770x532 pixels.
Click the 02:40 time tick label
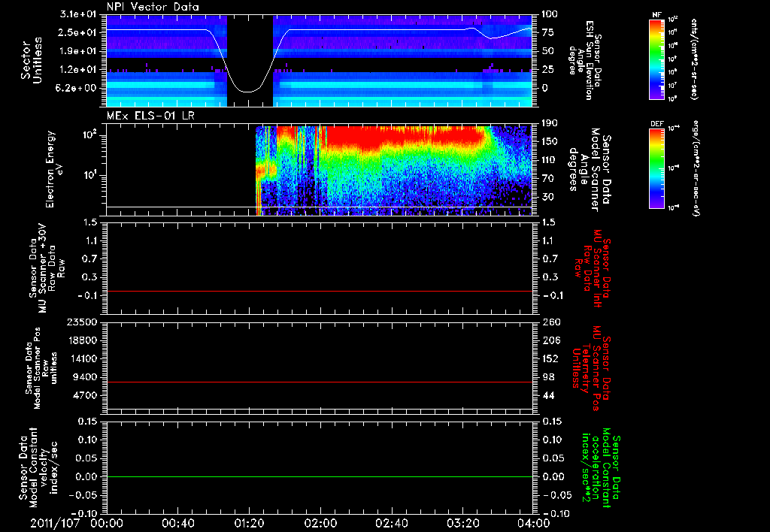coord(391,523)
